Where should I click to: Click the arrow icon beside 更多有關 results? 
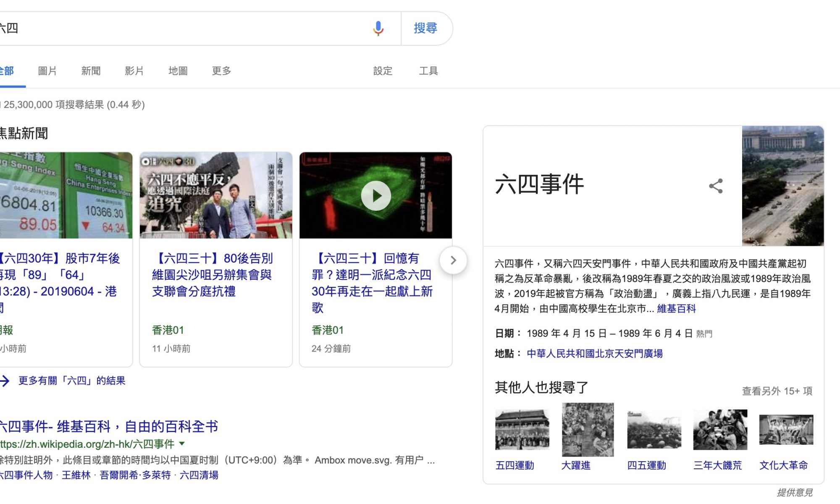click(5, 381)
